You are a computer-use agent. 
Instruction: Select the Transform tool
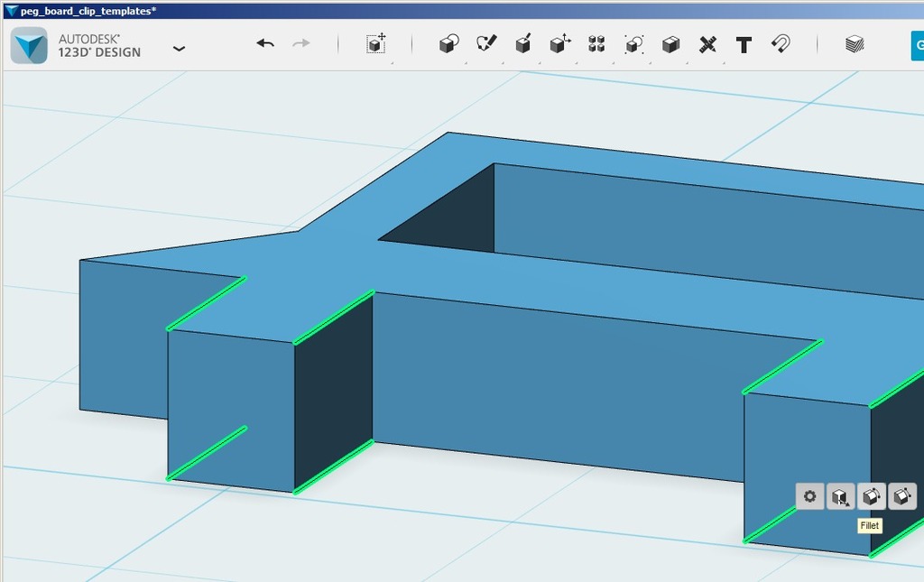coord(376,43)
